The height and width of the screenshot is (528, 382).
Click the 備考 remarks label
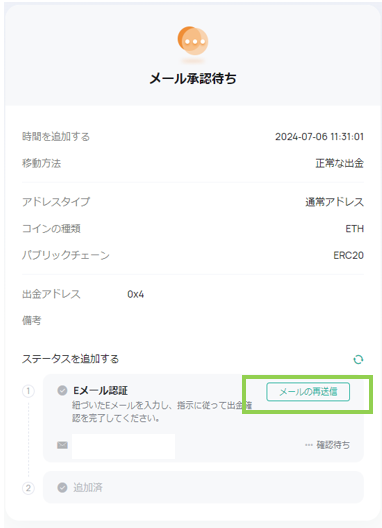point(32,321)
